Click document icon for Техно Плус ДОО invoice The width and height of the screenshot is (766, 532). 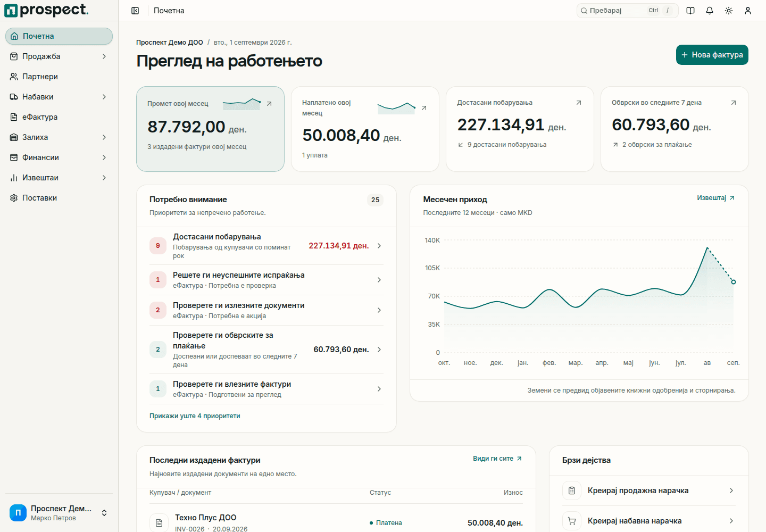pos(159,523)
